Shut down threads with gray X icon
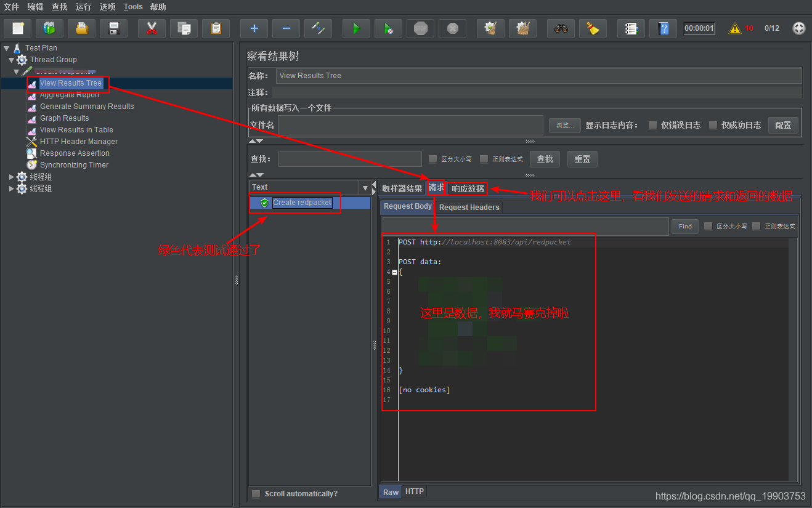The height and width of the screenshot is (508, 812). coord(452,28)
